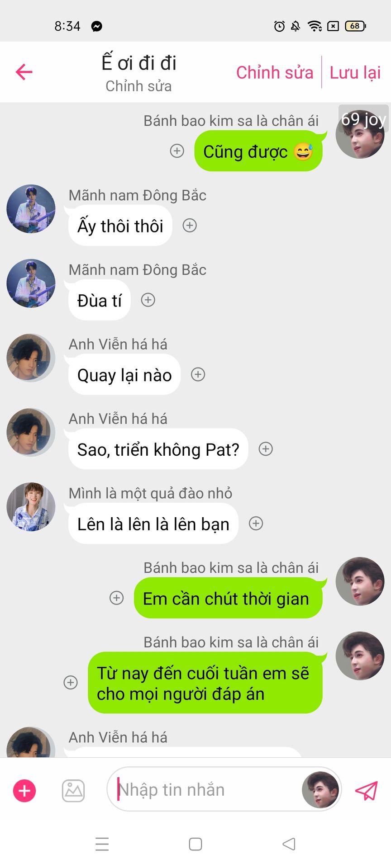Viewport: 391px width, 868px height.
Task: Switch sender via avatar in message field
Action: click(x=320, y=790)
